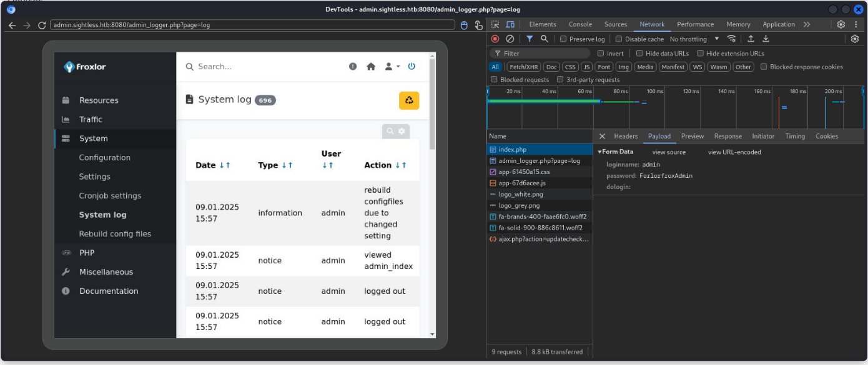Click the inspect element picker icon
Image resolution: width=868 pixels, height=365 pixels.
tap(495, 24)
